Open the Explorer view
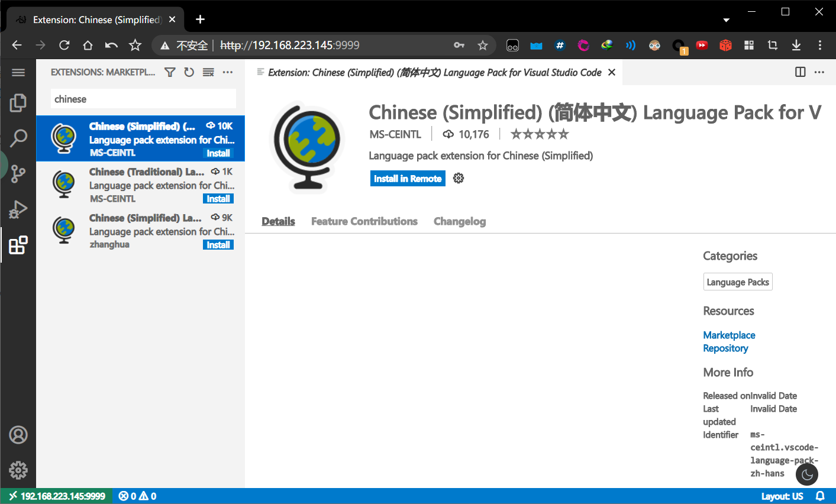The height and width of the screenshot is (504, 836). 18,103
